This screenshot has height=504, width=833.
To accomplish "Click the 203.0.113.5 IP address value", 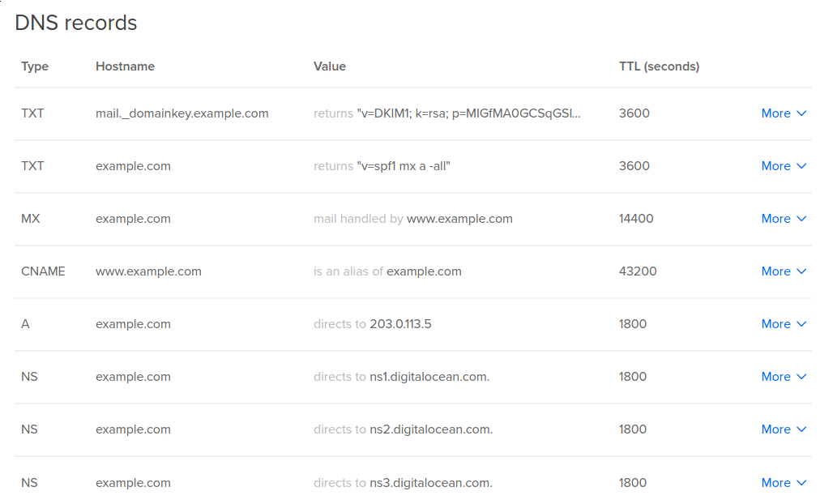I will pos(400,323).
